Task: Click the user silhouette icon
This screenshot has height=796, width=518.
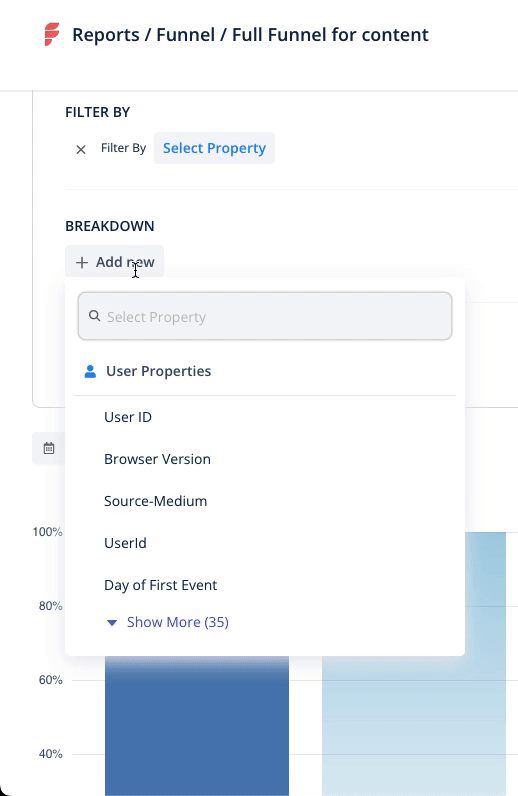Action: tap(90, 371)
